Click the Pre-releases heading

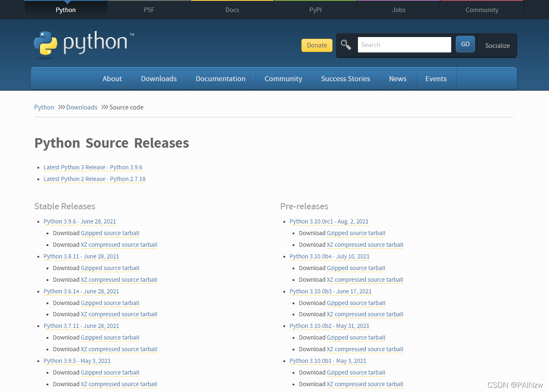point(304,206)
